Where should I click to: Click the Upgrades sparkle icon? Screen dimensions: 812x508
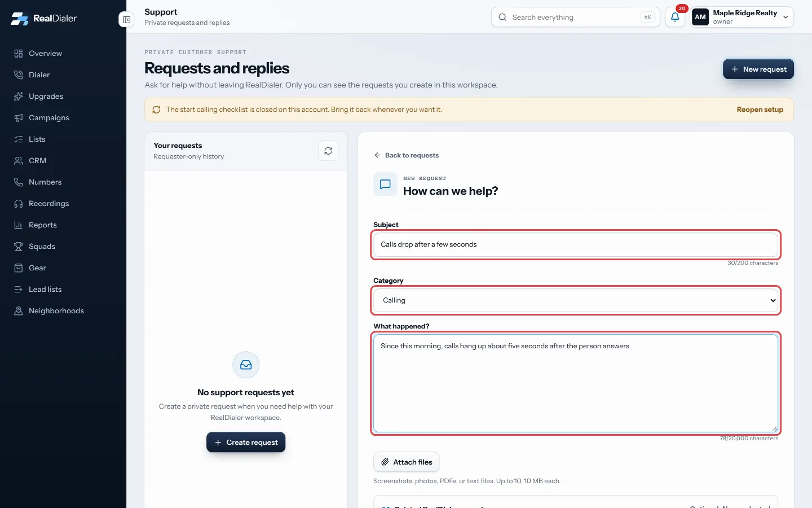[x=19, y=97]
